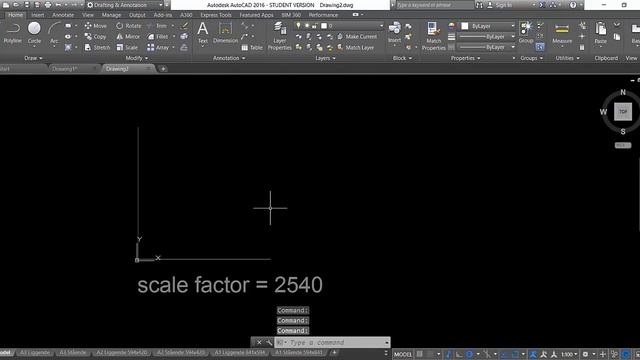Image resolution: width=640 pixels, height=360 pixels.
Task: Activate the Stretch command
Action: 97,47
